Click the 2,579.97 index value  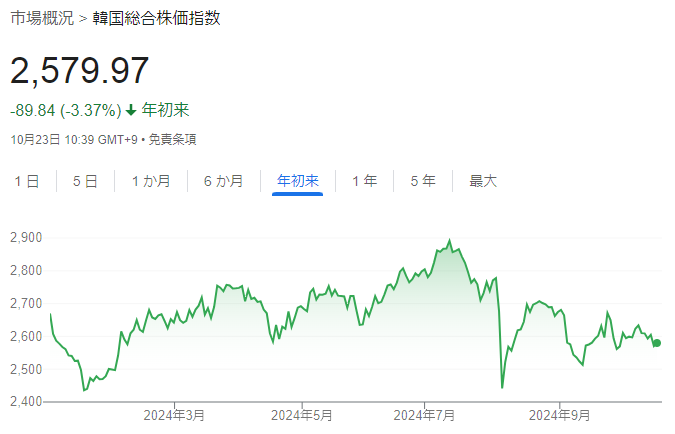point(80,70)
